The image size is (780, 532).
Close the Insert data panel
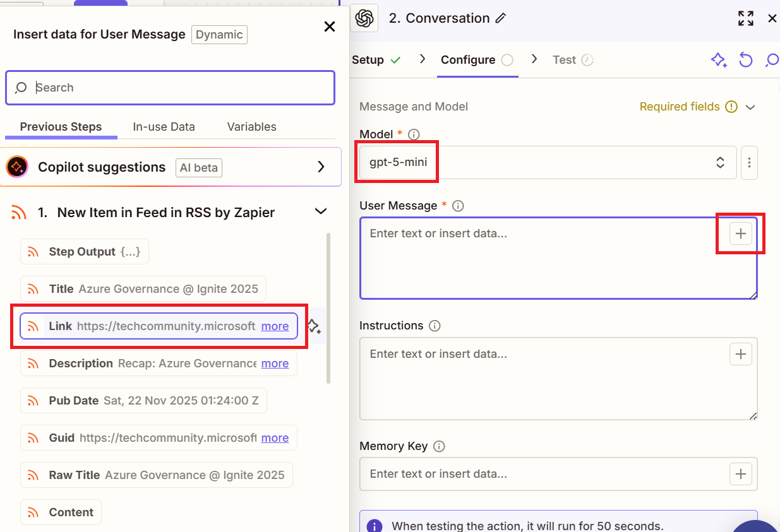[329, 27]
